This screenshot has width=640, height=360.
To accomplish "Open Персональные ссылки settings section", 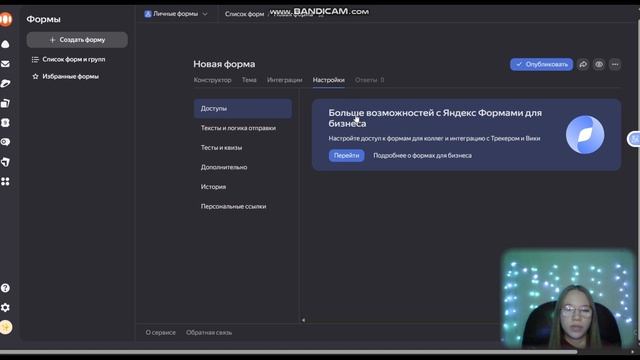I will tap(242, 207).
